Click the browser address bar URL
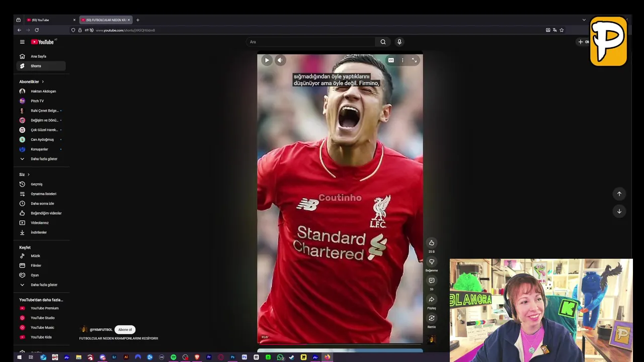644x362 pixels. (x=125, y=30)
